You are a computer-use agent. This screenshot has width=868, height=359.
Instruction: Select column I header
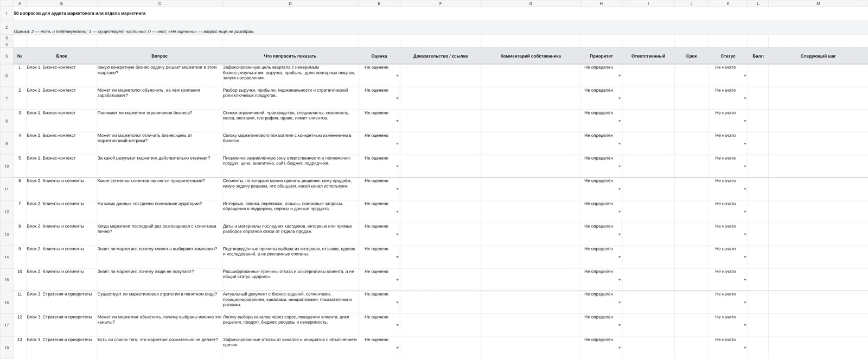pyautogui.click(x=648, y=3)
